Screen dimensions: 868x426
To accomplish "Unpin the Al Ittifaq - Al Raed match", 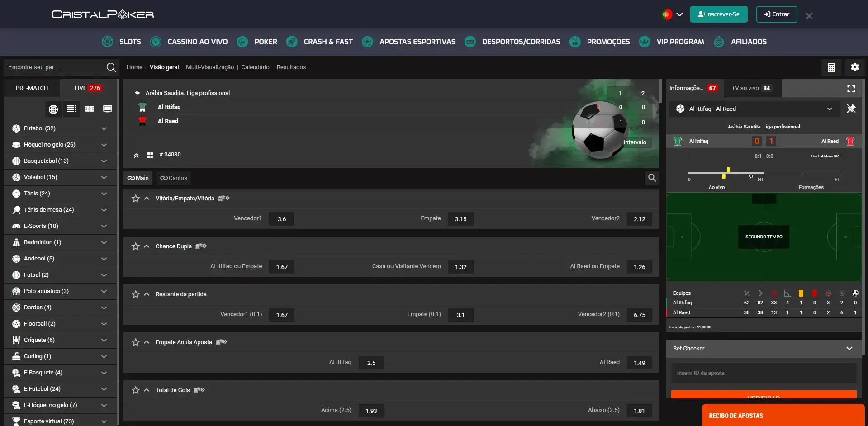I will click(852, 109).
